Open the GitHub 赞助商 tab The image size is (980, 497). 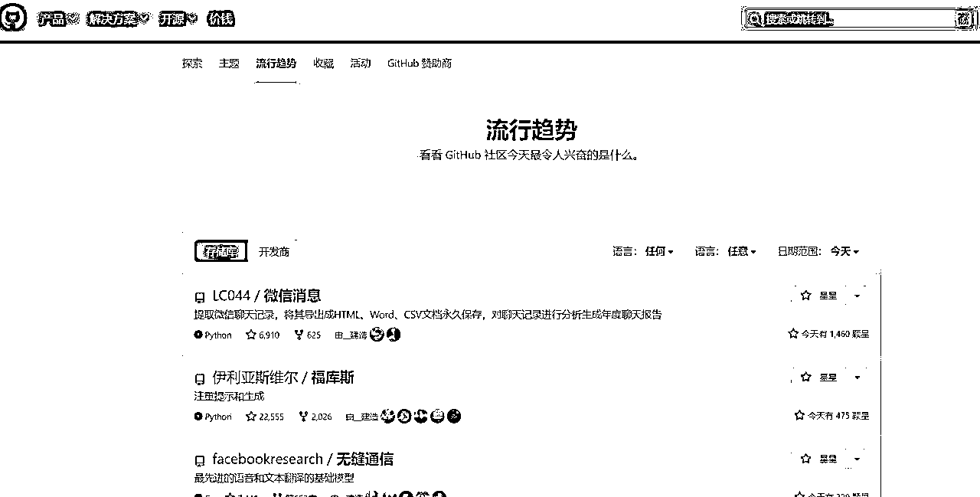point(420,64)
